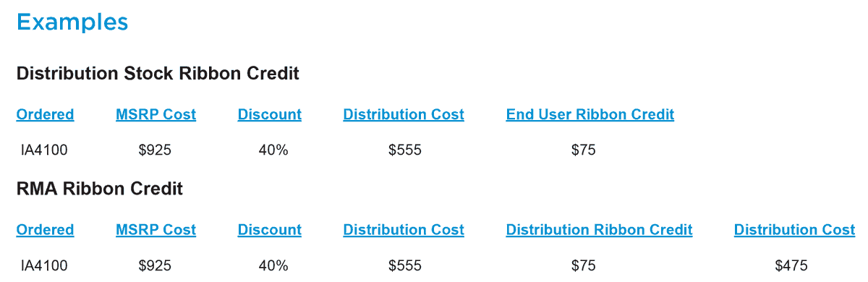Select Distribution Cost link in Distribution Stock table
The height and width of the screenshot is (282, 868).
pos(404,114)
